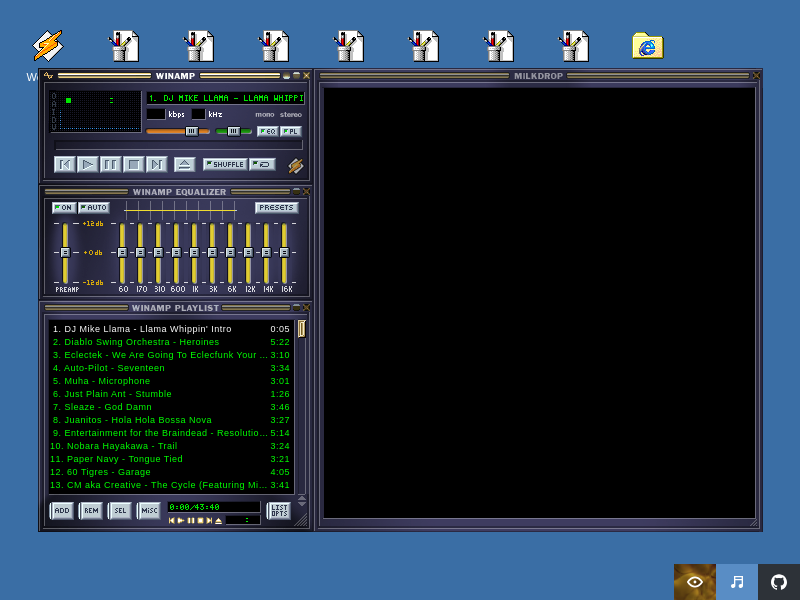The width and height of the screenshot is (800, 600).
Task: Open the GitHub icon in bottom corner
Action: click(779, 582)
